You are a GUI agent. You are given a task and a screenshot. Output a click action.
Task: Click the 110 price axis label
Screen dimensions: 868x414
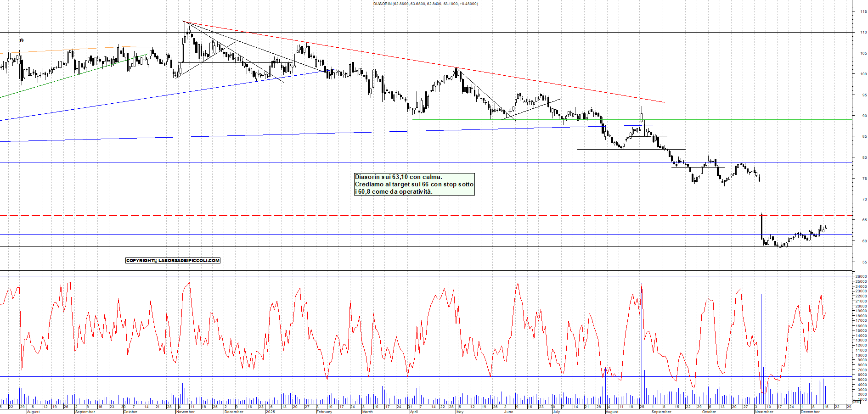pyautogui.click(x=863, y=32)
